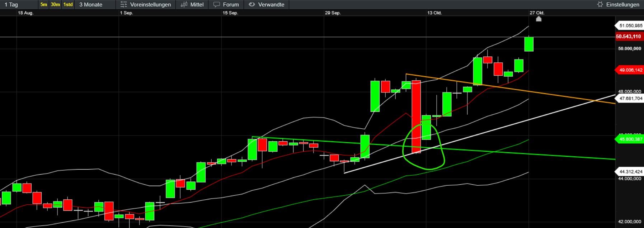Click the candlestick icon beside Mittel
Screen dimensions: 644x228
click(184, 5)
